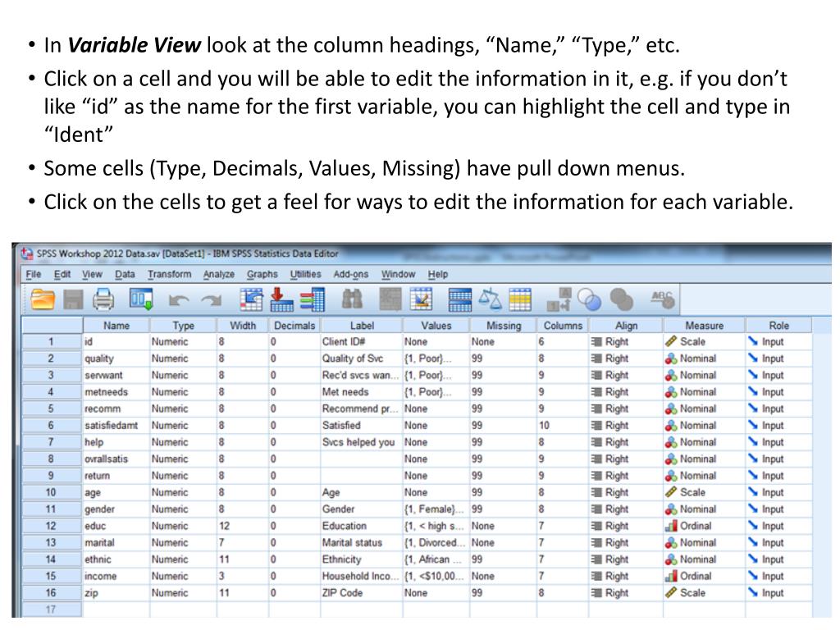The width and height of the screenshot is (840, 630).
Task: Click the Show All Variables icon
Action: 622,299
